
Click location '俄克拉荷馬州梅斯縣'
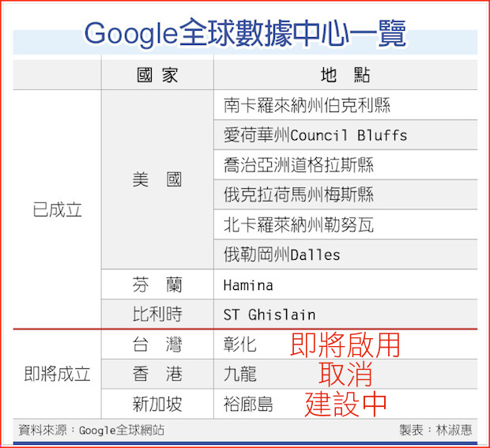click(x=299, y=194)
